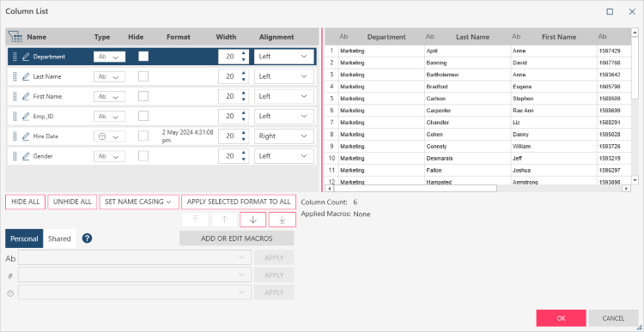Click the Ab type icon before Department preview header

(343, 37)
